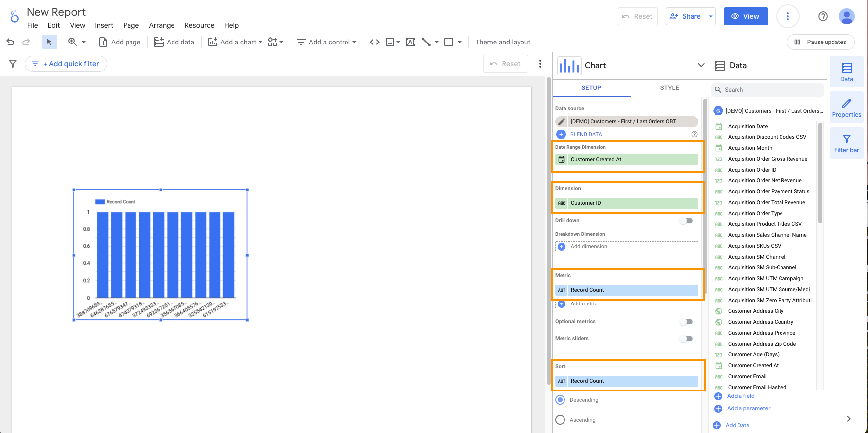Select the rectangle shape tool
The width and height of the screenshot is (868, 433).
[x=449, y=42]
